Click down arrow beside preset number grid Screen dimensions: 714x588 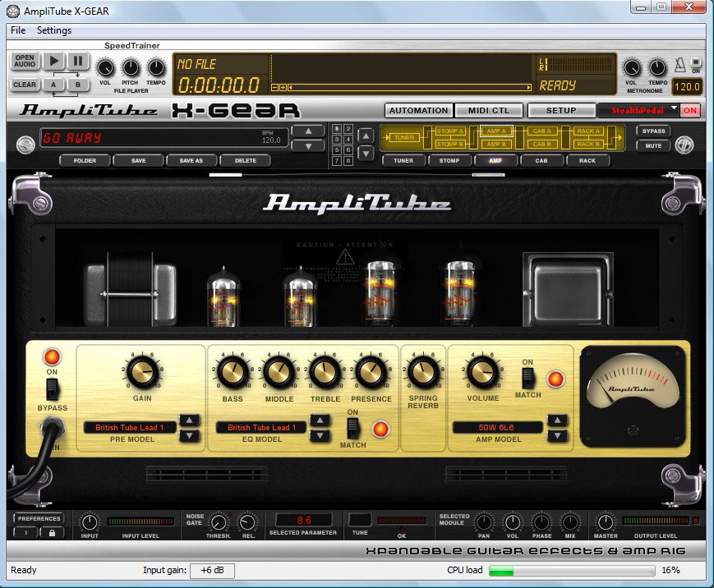pos(366,154)
